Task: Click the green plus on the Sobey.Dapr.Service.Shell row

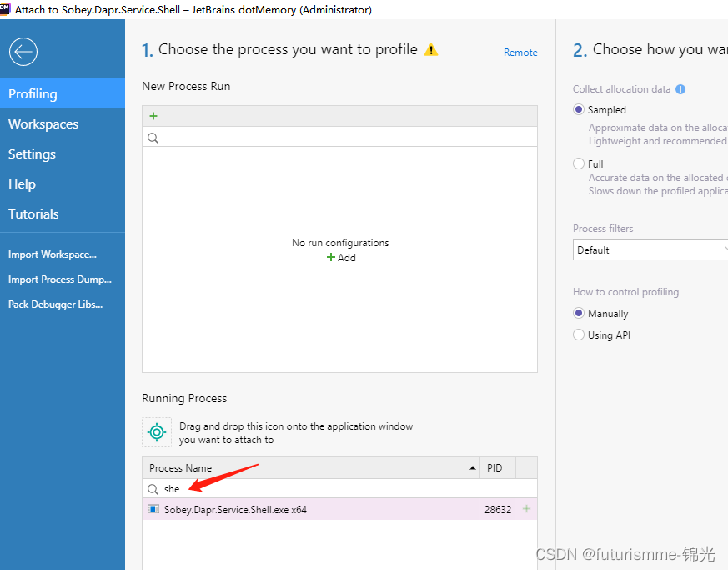Action: [x=526, y=509]
